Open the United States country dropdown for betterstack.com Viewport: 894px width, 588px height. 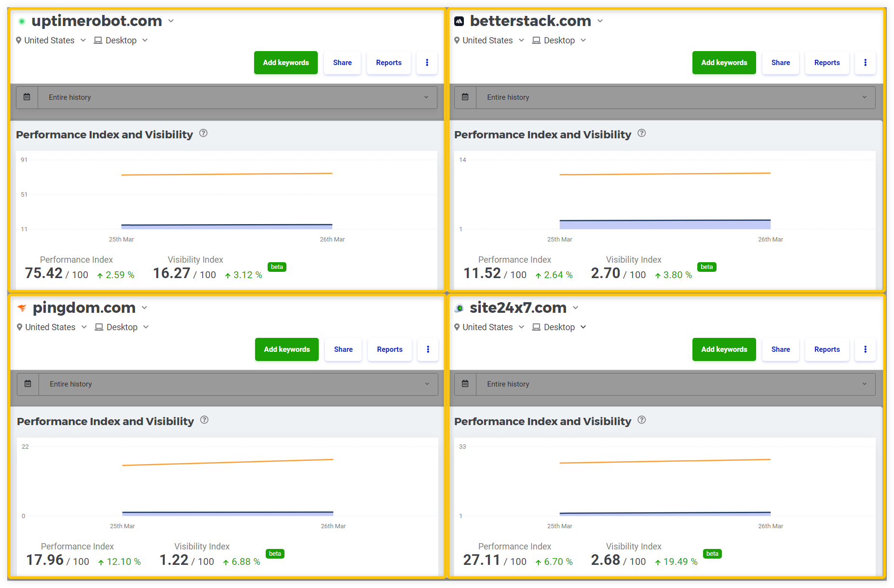click(521, 40)
